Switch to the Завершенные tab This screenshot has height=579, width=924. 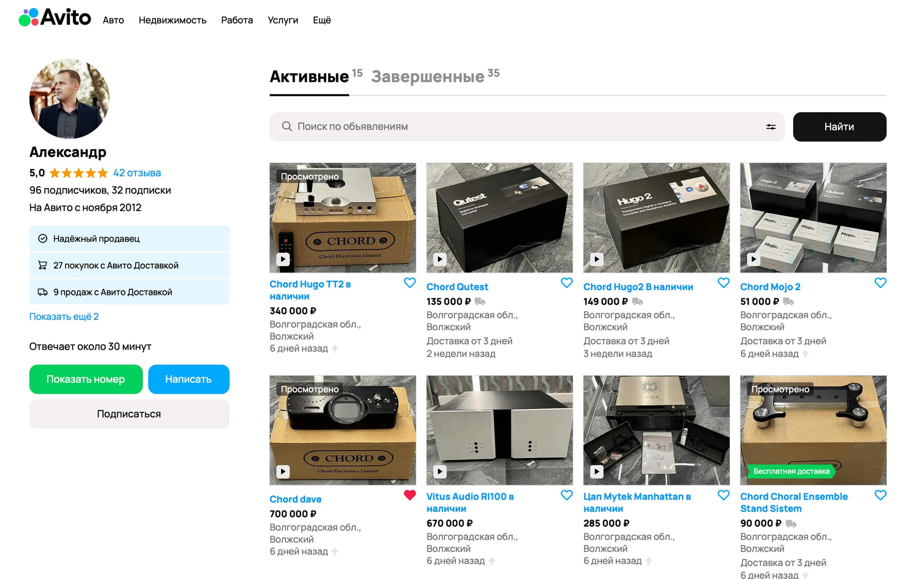coord(428,77)
